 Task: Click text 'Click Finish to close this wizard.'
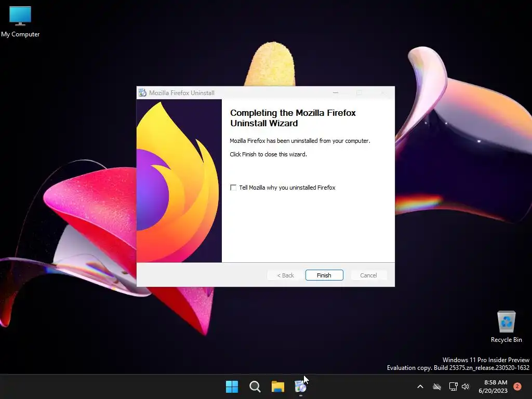click(x=269, y=154)
